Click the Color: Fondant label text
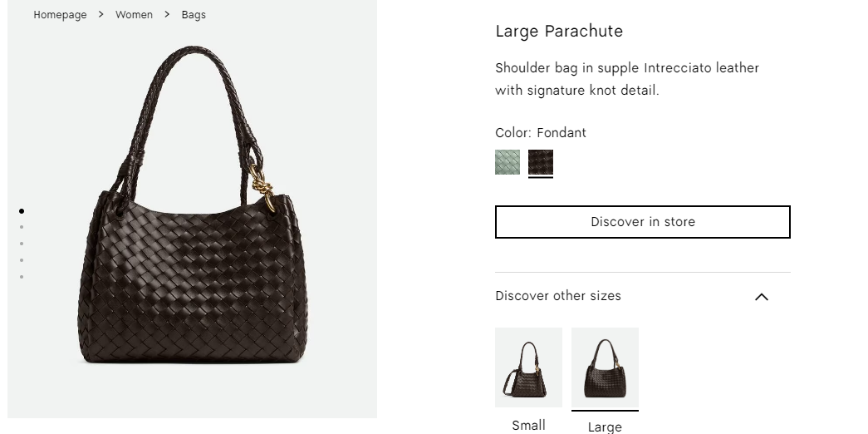This screenshot has width=868, height=434. 541,133
